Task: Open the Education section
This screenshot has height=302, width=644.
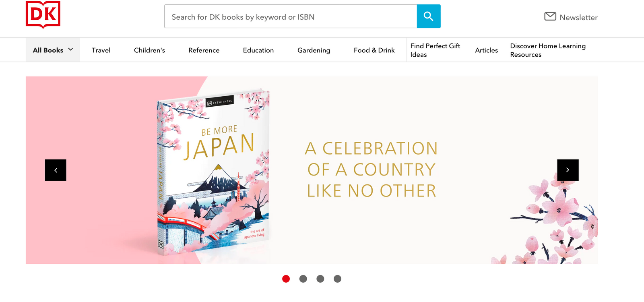Action: [x=258, y=50]
